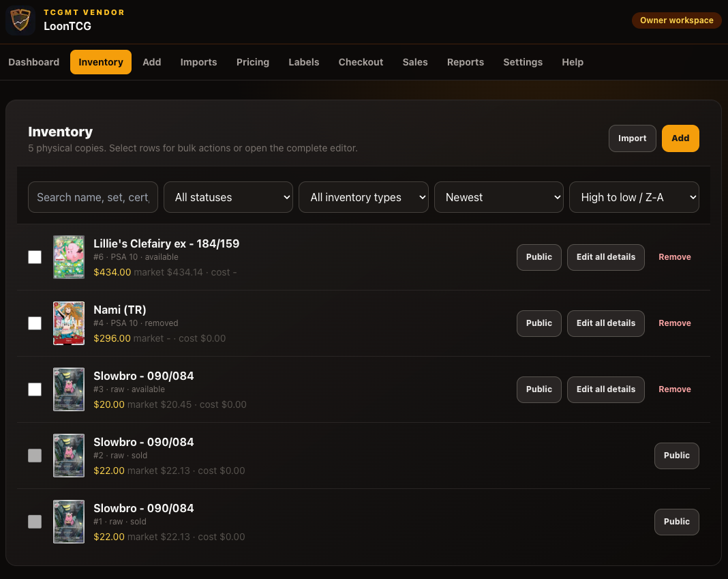Open Lillie's Clefairy ex card thumbnail
728x579 pixels.
(69, 257)
